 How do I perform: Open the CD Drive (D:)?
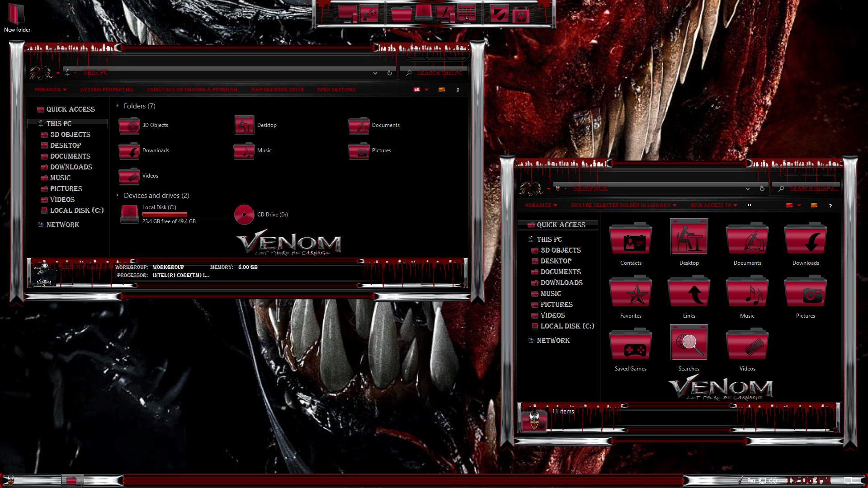(244, 215)
